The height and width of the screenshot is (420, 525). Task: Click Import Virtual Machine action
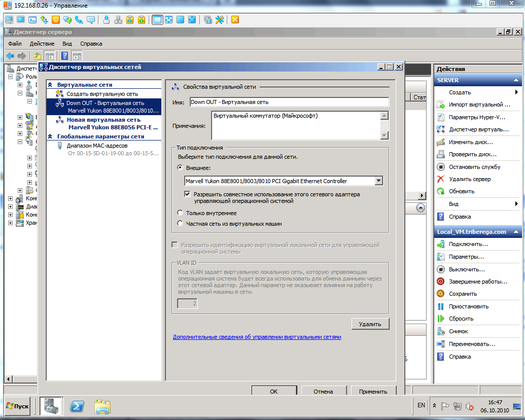(479, 104)
